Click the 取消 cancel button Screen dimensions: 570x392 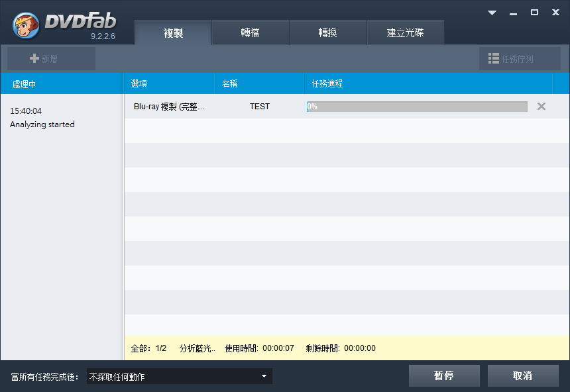(523, 376)
